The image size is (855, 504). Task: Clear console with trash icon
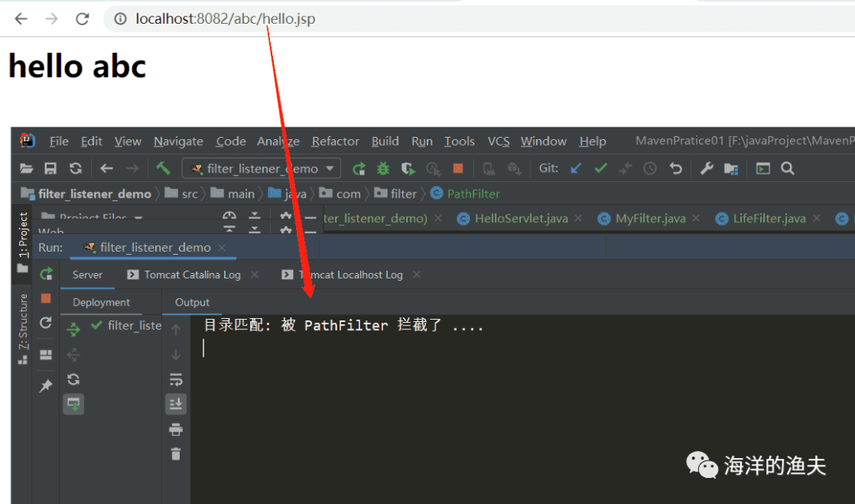[176, 454]
